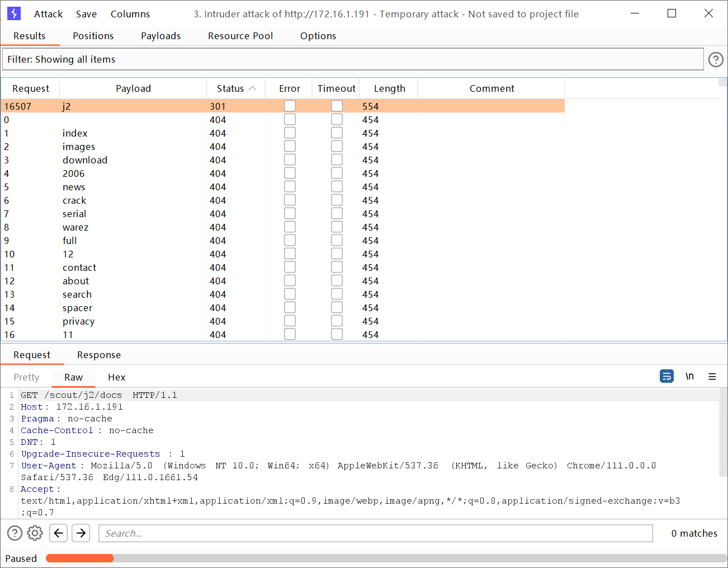Toggle Timeout checkbox for j2 row

coord(337,106)
